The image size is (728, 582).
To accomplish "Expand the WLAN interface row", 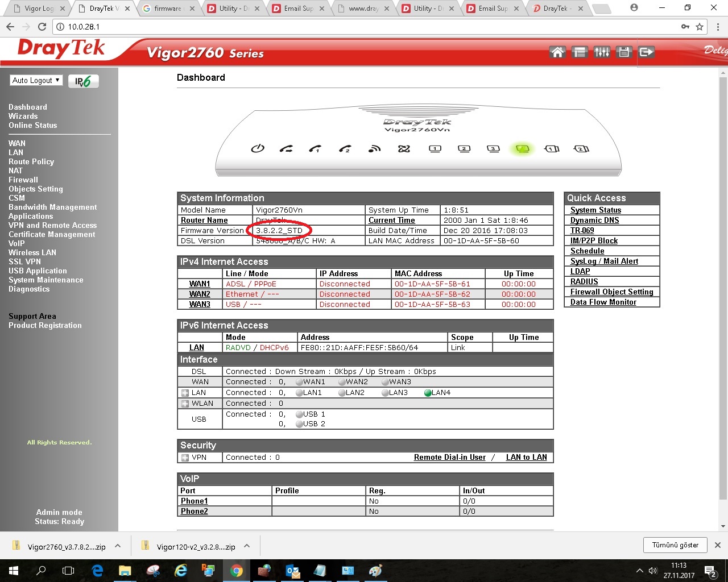I will tap(185, 404).
